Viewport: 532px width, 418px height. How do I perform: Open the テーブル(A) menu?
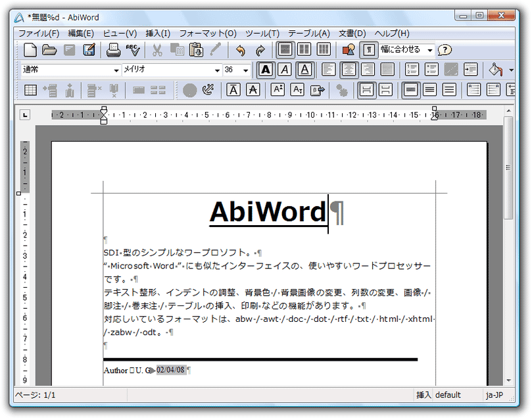coord(309,34)
